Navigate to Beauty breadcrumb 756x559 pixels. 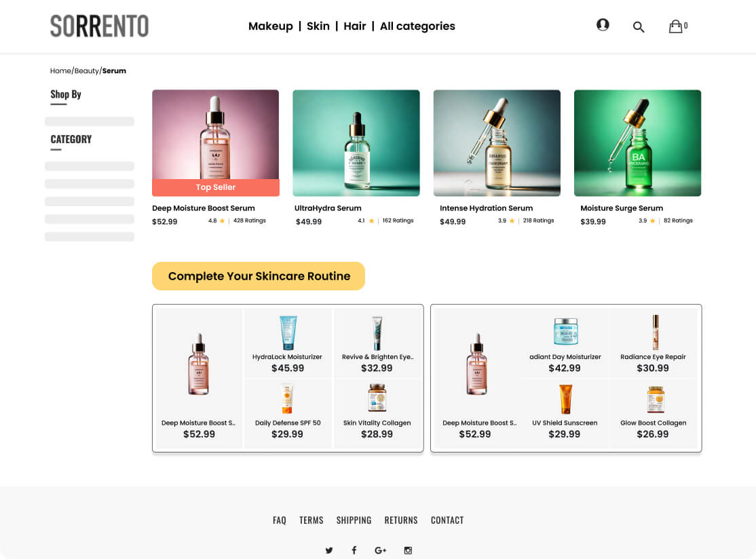tap(87, 71)
